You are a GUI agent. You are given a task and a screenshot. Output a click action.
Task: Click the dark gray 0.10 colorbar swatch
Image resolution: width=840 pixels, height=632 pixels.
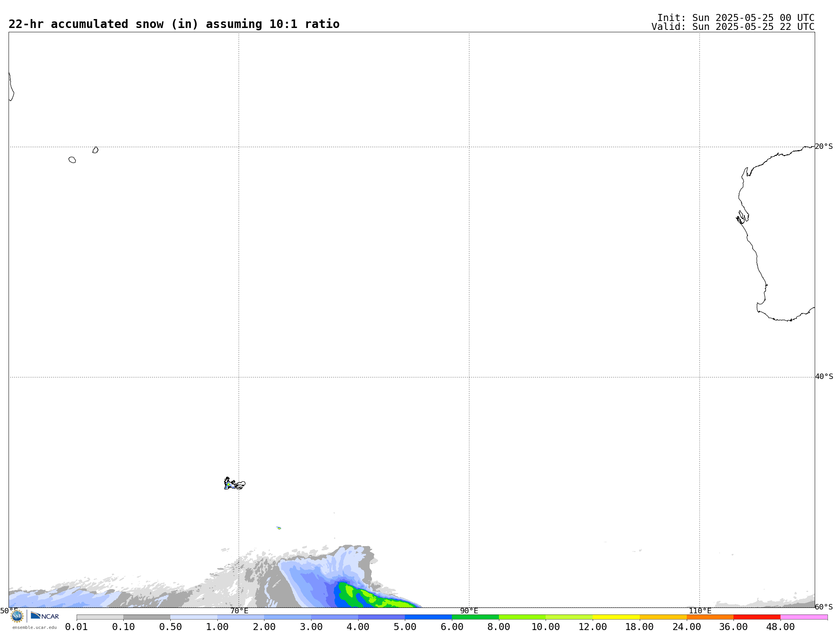click(x=147, y=617)
